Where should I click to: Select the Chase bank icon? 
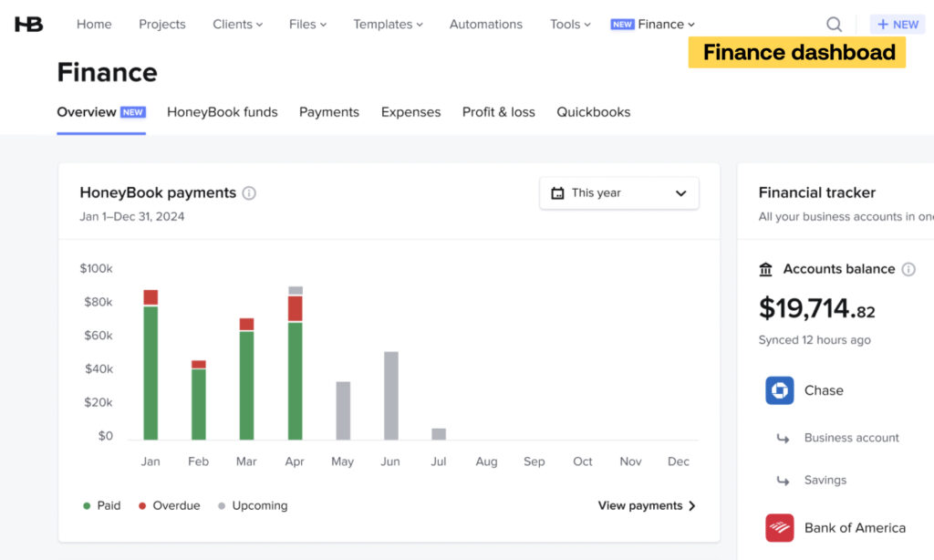(x=779, y=390)
